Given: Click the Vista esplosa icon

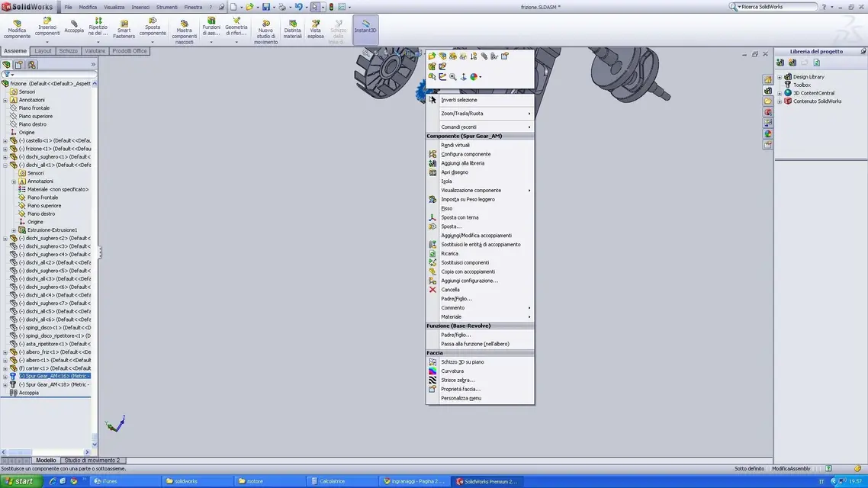Looking at the screenshot, I should tap(316, 29).
